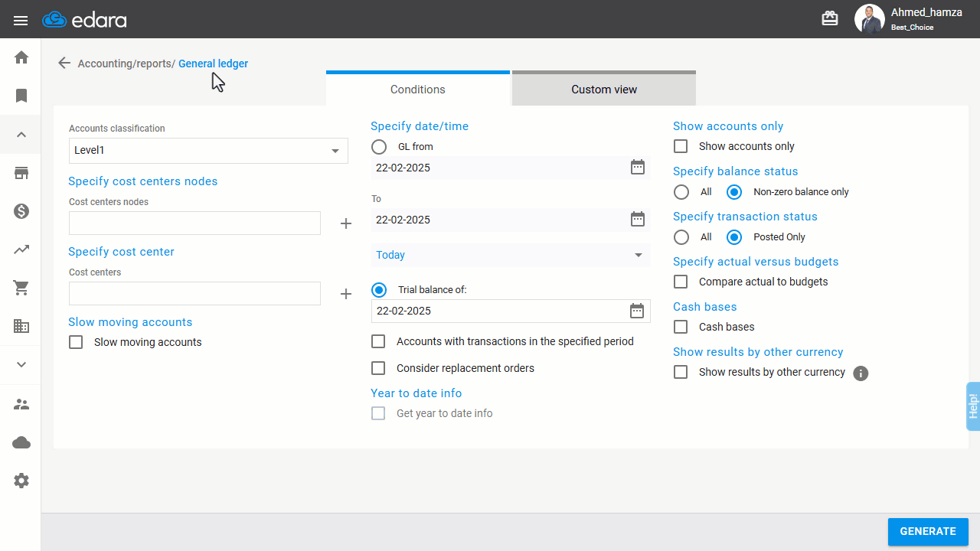980x551 pixels.
Task: Add cost centers node with plus icon
Action: [x=346, y=223]
